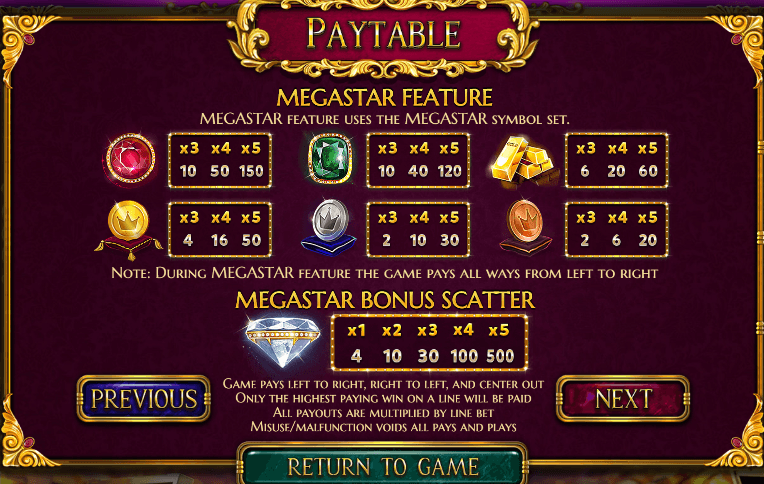Click the scatter payout box showing 500

point(429,343)
